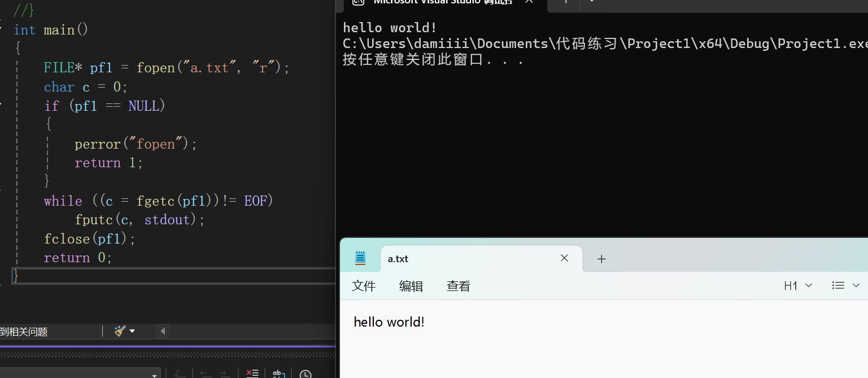Click the Notepad icon beside the a.txt tab

[x=360, y=258]
